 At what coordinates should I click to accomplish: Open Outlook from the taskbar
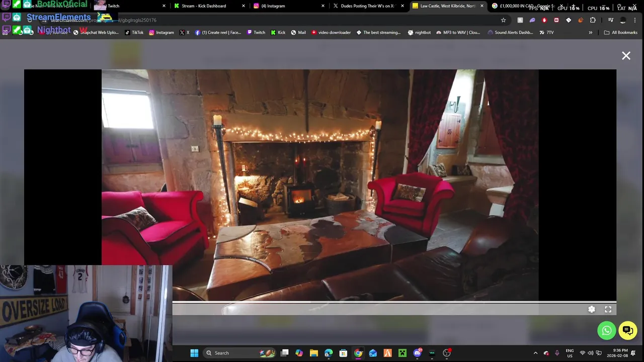coord(373,353)
